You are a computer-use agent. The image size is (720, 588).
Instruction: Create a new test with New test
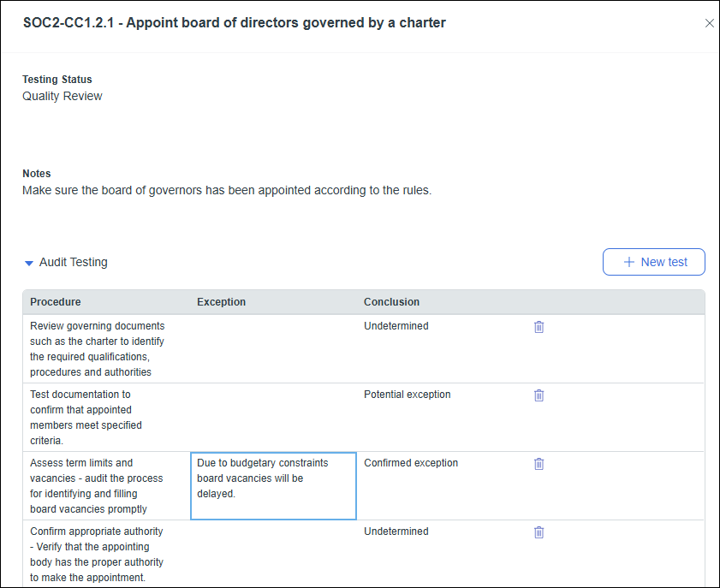(654, 261)
